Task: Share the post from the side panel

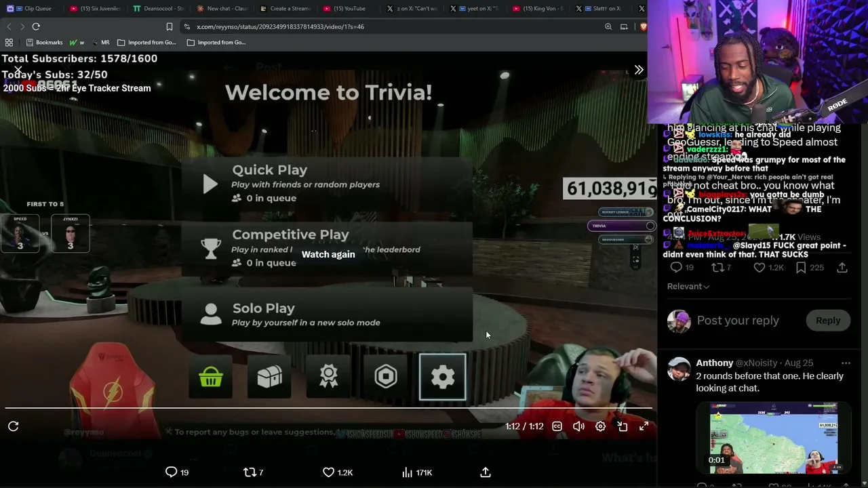Action: click(842, 268)
